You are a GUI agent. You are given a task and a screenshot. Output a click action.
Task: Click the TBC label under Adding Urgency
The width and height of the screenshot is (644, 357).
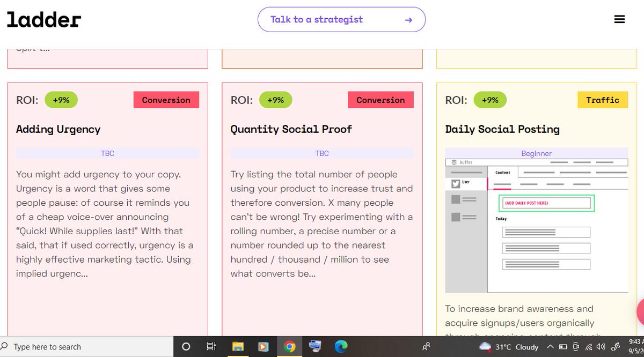(x=107, y=153)
